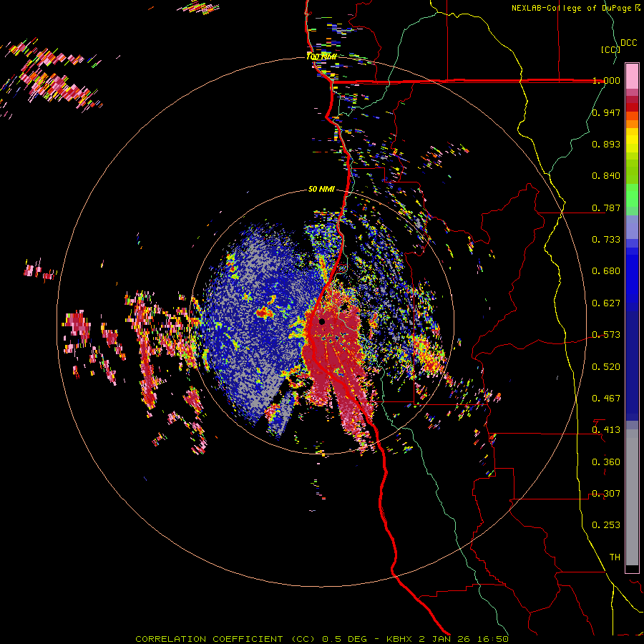Click the 50 NMI range ring label
This screenshot has height=644, width=644.
click(321, 190)
